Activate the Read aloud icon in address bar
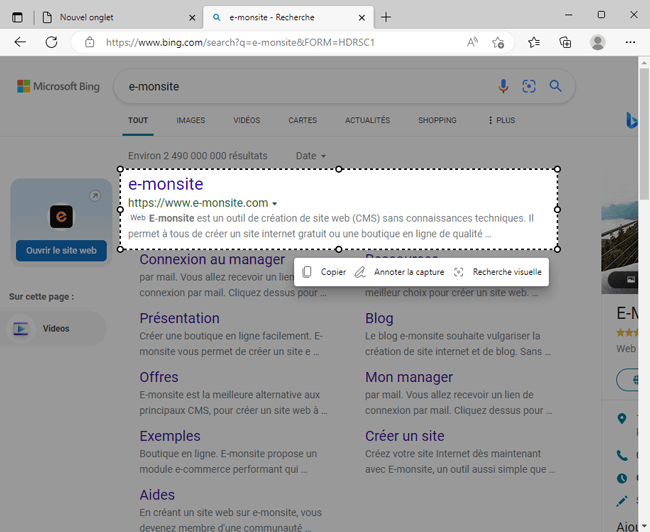The width and height of the screenshot is (650, 532). point(472,42)
